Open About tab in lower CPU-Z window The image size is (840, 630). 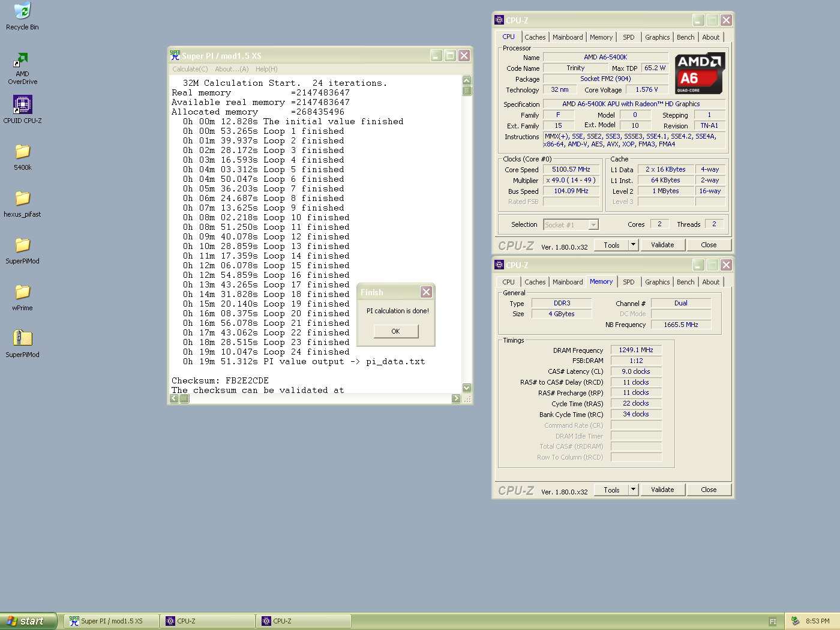pos(711,282)
